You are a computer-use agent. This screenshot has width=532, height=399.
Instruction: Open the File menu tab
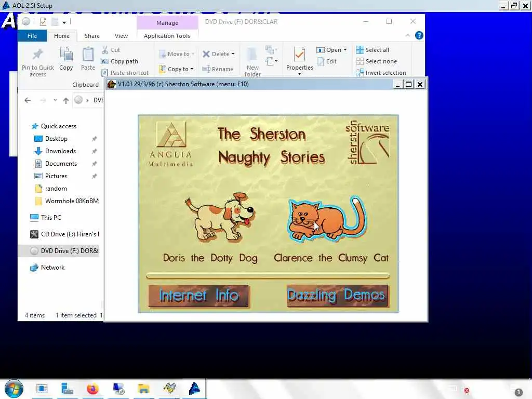pos(32,36)
